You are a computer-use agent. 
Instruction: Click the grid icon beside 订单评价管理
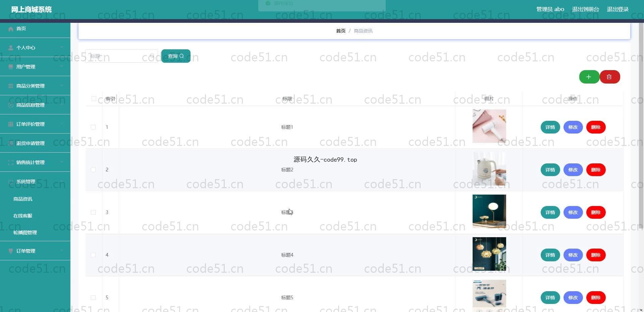11,124
